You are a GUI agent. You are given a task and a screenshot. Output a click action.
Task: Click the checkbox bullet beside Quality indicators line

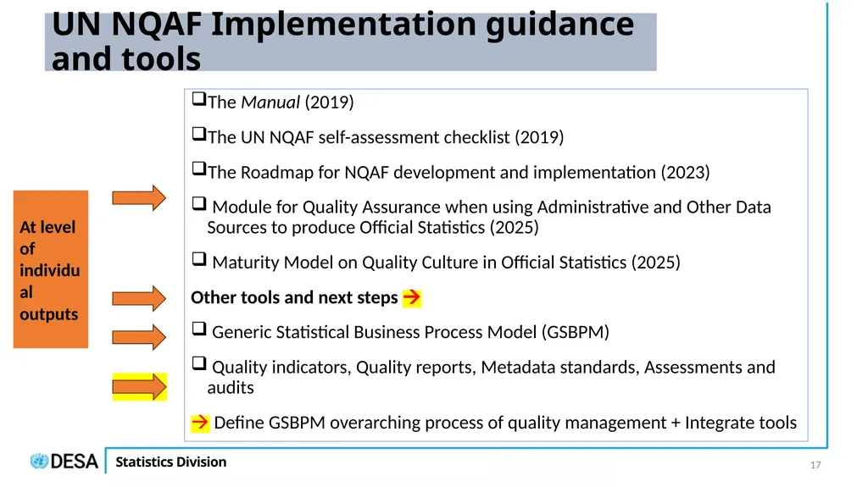(198, 363)
